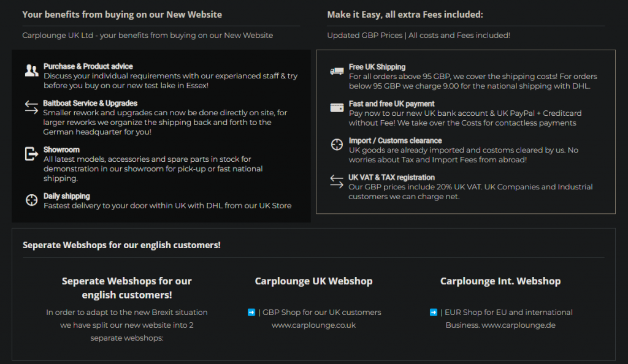
Task: Click the UK payment credit card icon
Action: click(x=337, y=108)
